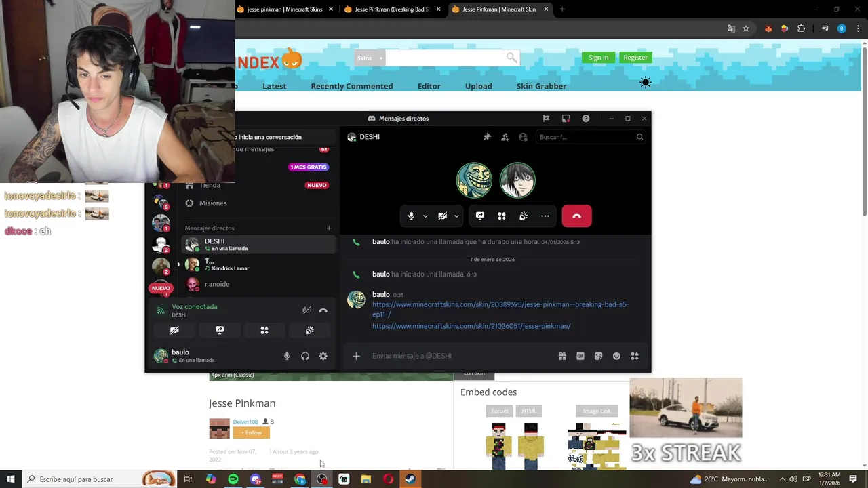Open Misiones in Discord sidebar

coord(213,203)
